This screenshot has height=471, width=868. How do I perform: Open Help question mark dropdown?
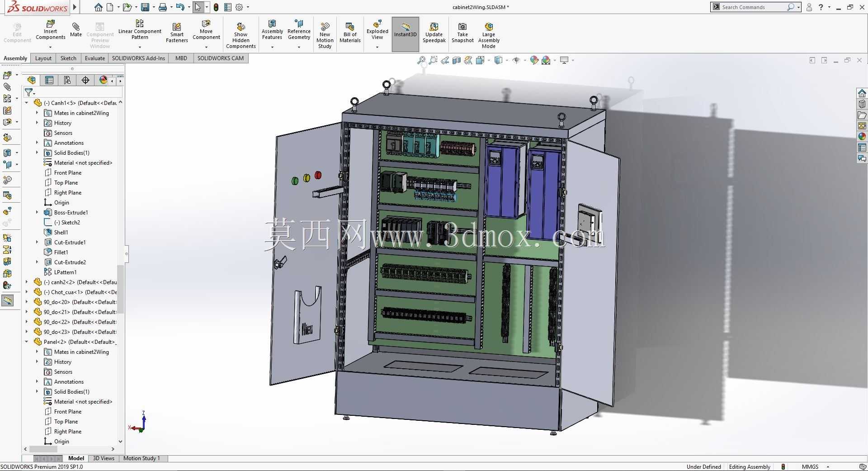829,7
